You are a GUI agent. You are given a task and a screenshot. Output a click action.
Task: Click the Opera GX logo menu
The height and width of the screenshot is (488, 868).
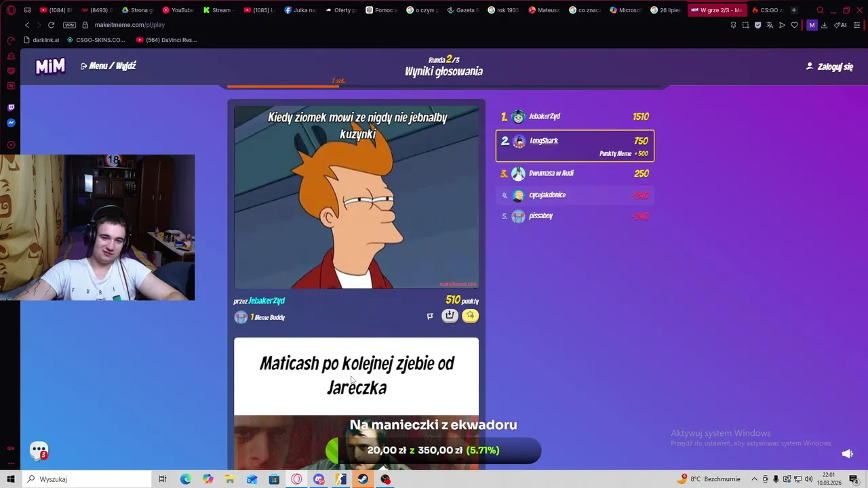pyautogui.click(x=10, y=10)
